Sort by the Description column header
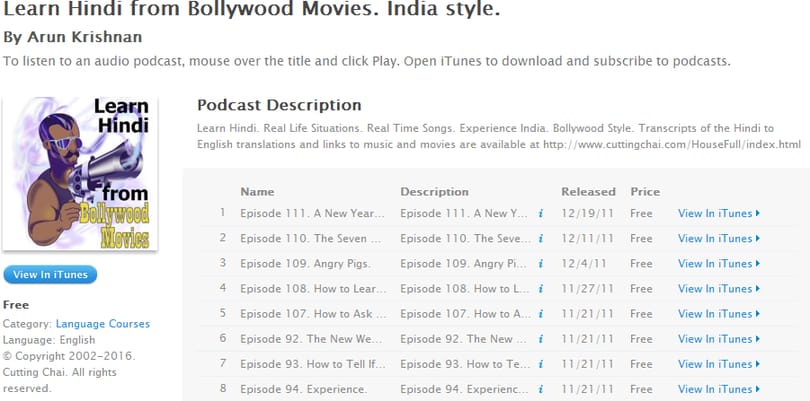Screen dimensions: 810x401 [434, 192]
